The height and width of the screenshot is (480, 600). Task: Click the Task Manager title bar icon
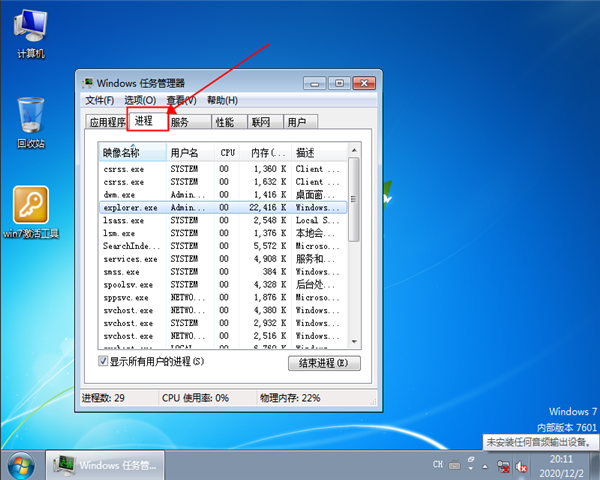pos(88,83)
